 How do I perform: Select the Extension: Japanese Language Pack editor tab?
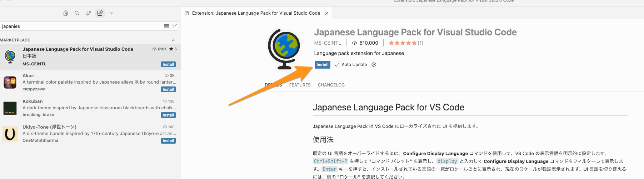coord(256,13)
